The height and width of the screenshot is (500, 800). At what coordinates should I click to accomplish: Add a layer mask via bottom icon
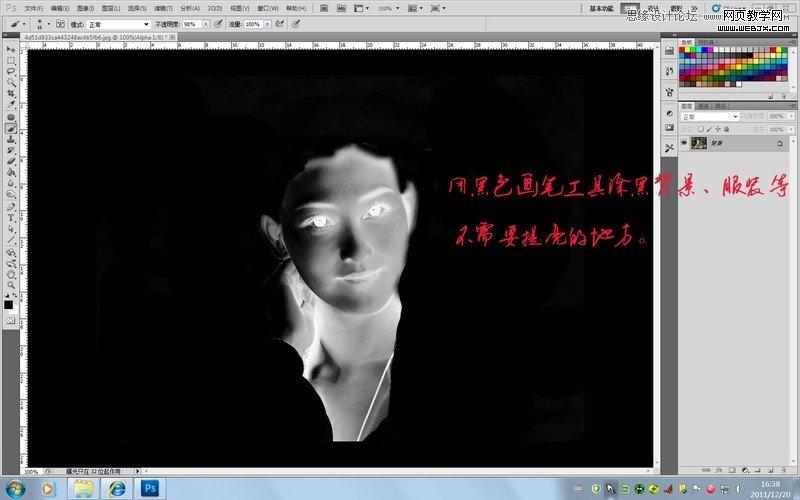click(732, 470)
